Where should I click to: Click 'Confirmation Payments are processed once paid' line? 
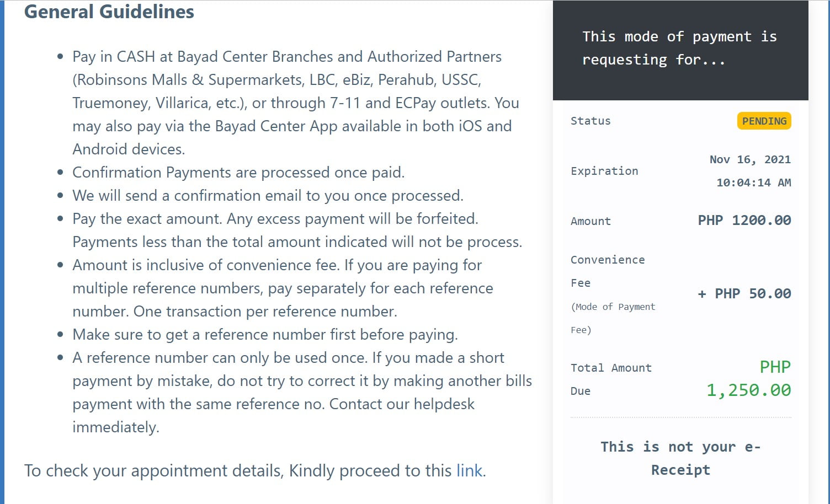click(238, 173)
